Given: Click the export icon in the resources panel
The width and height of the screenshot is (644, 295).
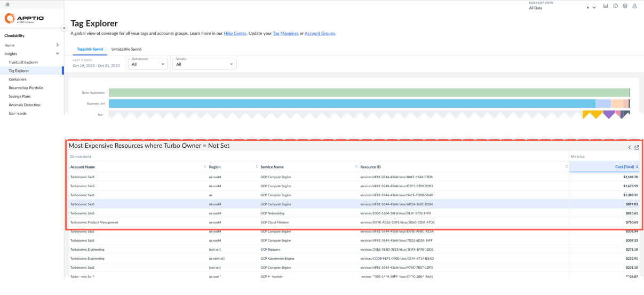Looking at the screenshot, I should click(637, 147).
